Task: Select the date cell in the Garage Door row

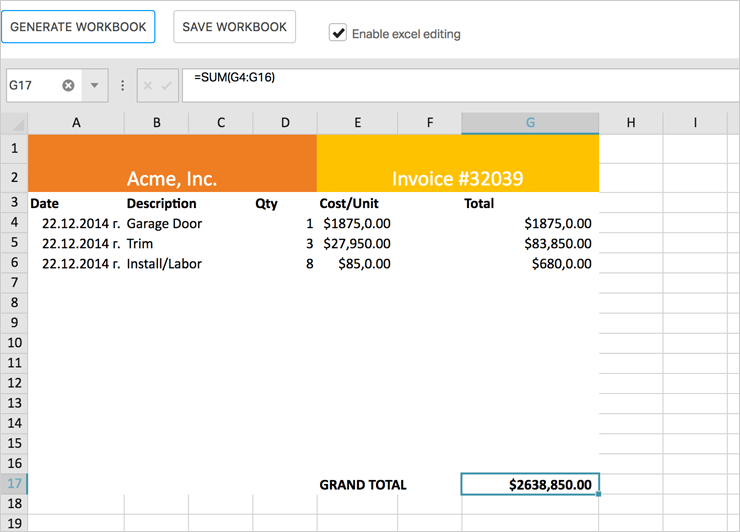Action: pyautogui.click(x=76, y=223)
